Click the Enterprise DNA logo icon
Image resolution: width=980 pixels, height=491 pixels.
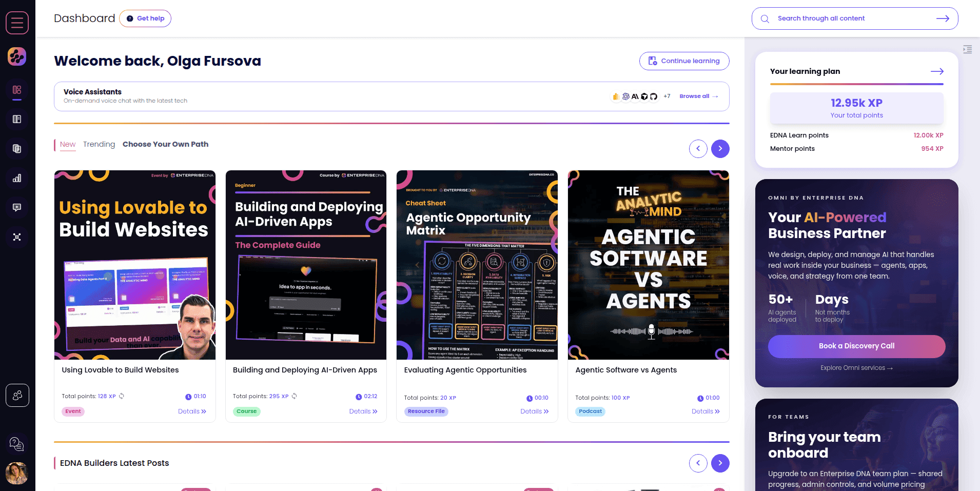[17, 56]
